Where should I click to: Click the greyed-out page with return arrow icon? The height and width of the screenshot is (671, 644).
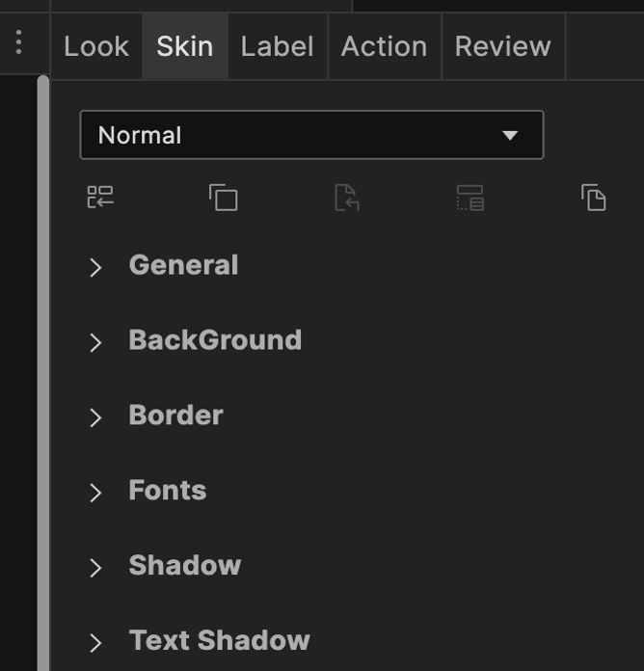click(x=347, y=198)
